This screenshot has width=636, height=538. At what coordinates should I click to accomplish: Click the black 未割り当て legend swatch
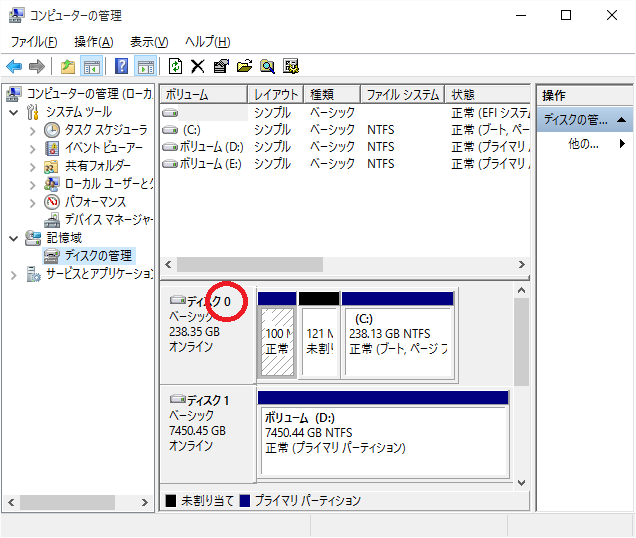(171, 501)
